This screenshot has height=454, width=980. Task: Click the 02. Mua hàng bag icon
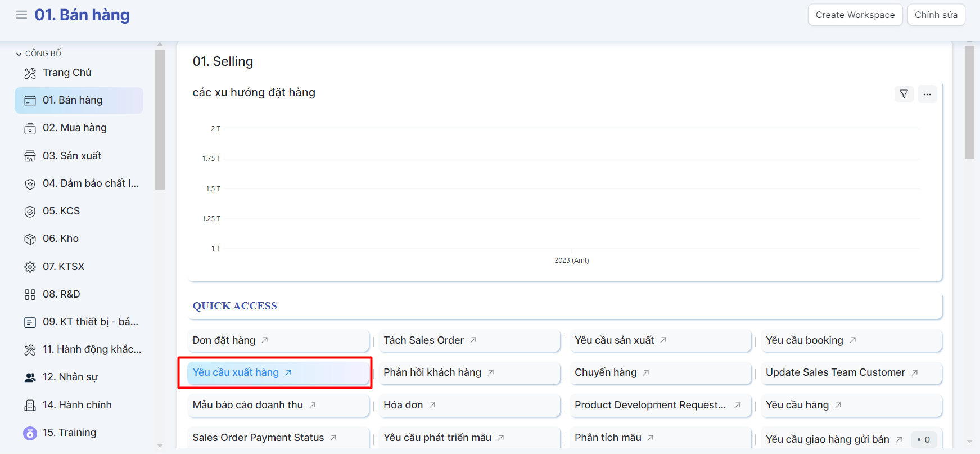(x=30, y=129)
